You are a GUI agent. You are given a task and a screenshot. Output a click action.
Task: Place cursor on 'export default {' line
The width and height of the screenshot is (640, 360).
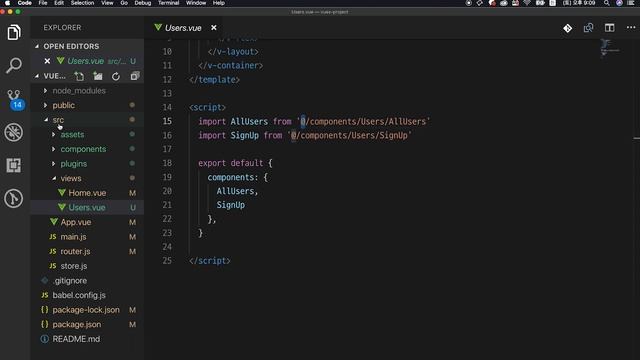tap(235, 163)
